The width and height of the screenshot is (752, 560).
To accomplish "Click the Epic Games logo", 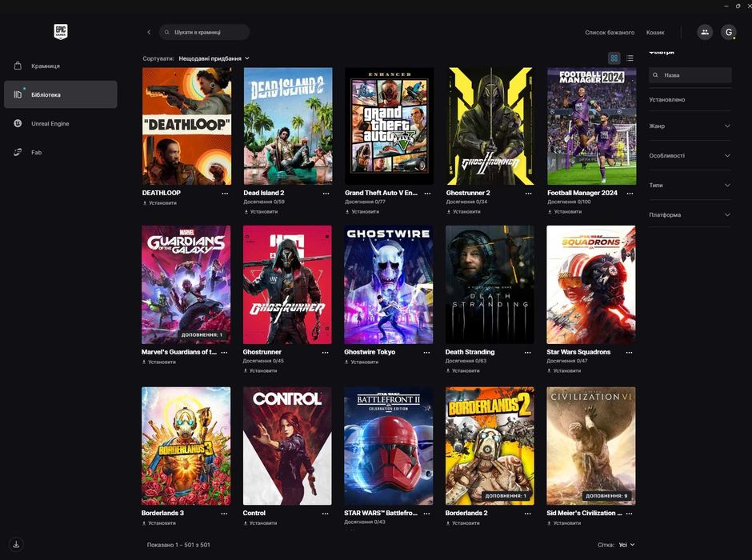I will (61, 32).
